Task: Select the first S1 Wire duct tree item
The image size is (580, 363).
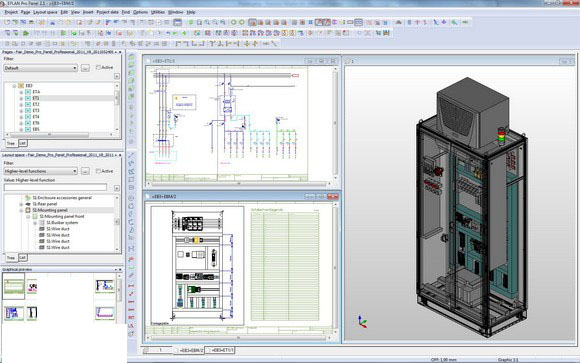Action: [x=58, y=229]
